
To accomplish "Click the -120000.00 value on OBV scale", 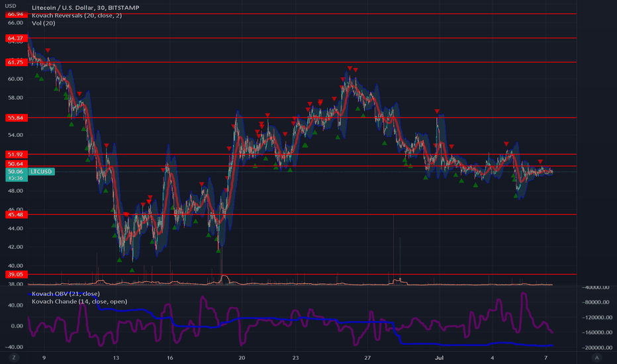I will pos(596,318).
